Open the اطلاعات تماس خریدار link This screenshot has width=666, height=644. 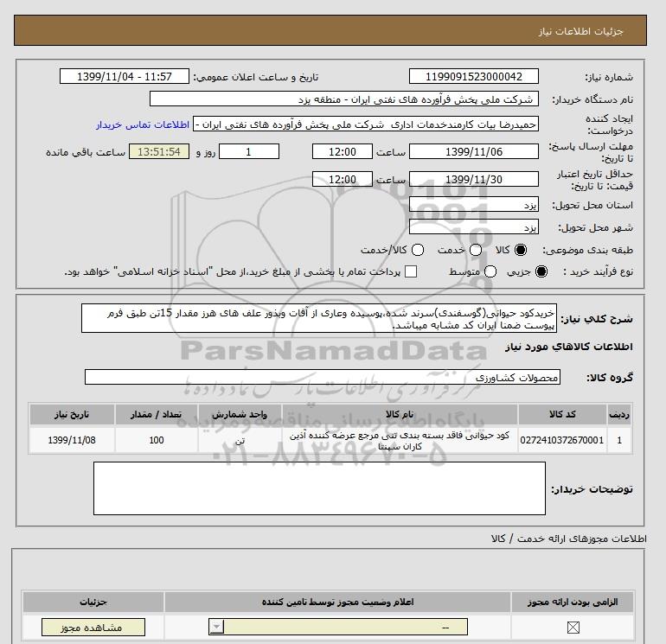click(143, 124)
